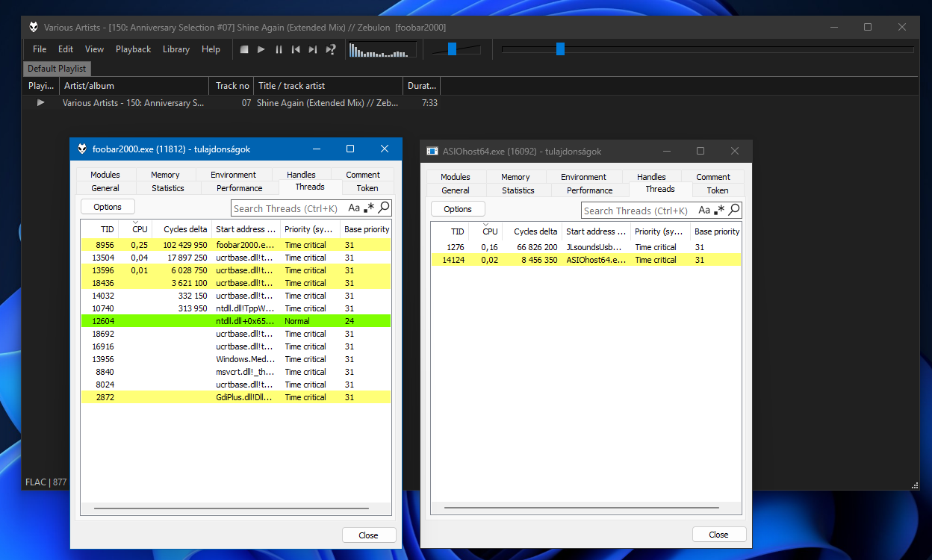
Task: Open the File menu
Action: click(x=40, y=49)
